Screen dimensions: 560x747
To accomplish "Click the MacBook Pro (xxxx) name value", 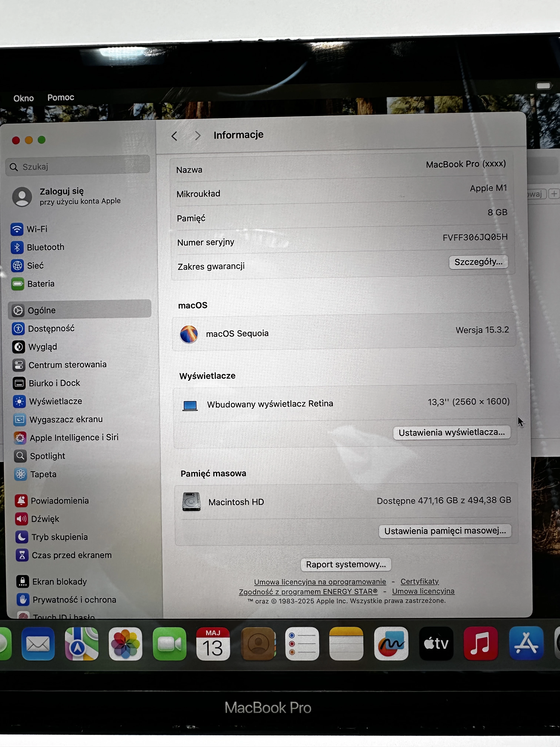I will click(x=466, y=164).
